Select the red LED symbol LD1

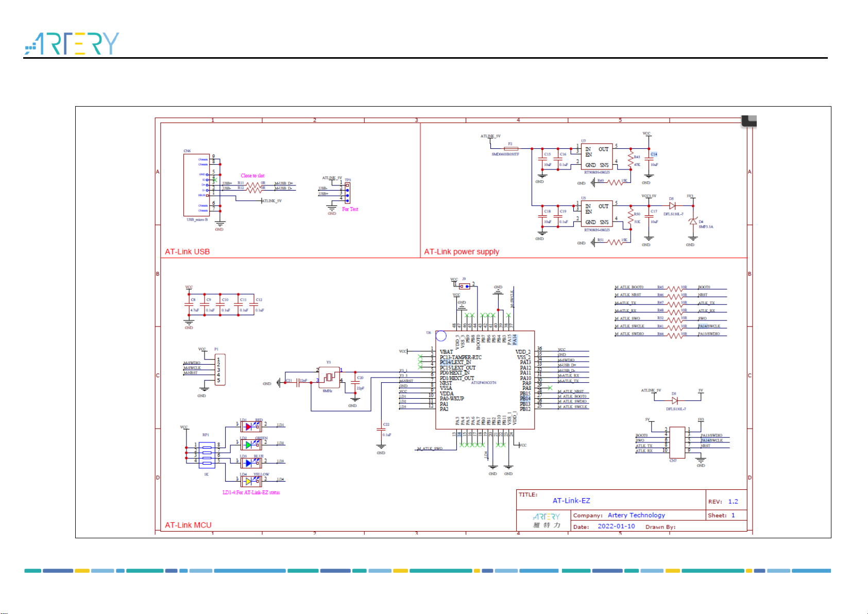251,427
